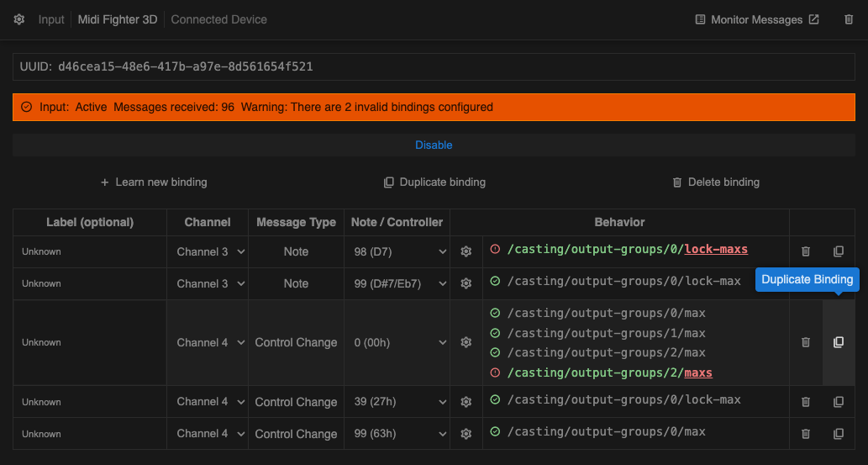
Task: Click the Midi Fighter 3D device name
Action: [118, 19]
